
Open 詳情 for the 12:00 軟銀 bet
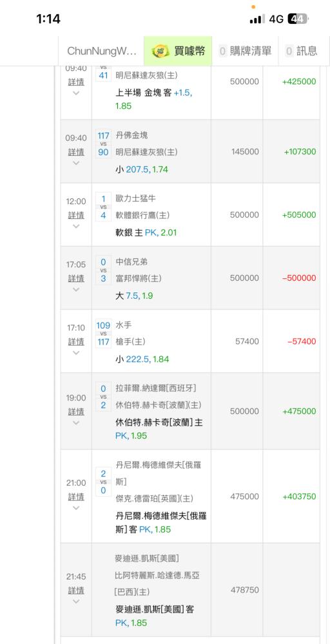point(76,215)
